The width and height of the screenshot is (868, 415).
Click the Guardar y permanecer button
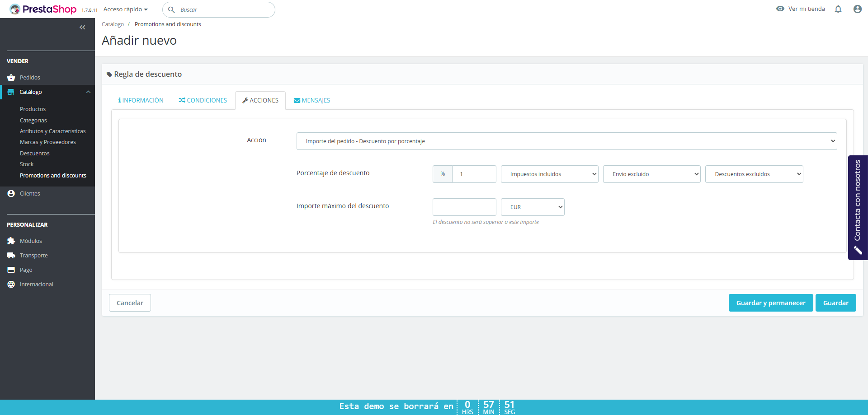coord(771,303)
